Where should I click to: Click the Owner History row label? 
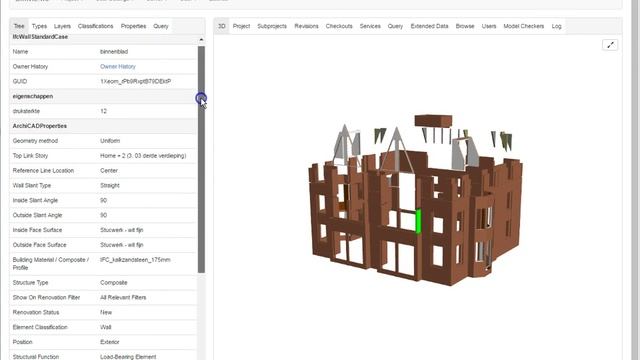(30, 67)
